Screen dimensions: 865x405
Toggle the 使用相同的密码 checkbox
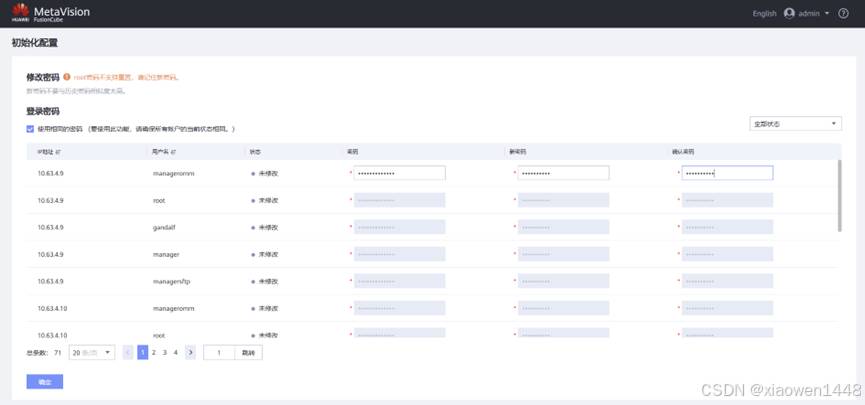coord(30,129)
